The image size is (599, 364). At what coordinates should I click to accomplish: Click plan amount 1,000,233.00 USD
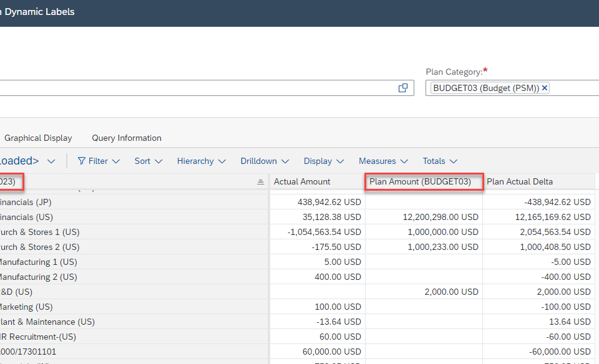pyautogui.click(x=443, y=247)
